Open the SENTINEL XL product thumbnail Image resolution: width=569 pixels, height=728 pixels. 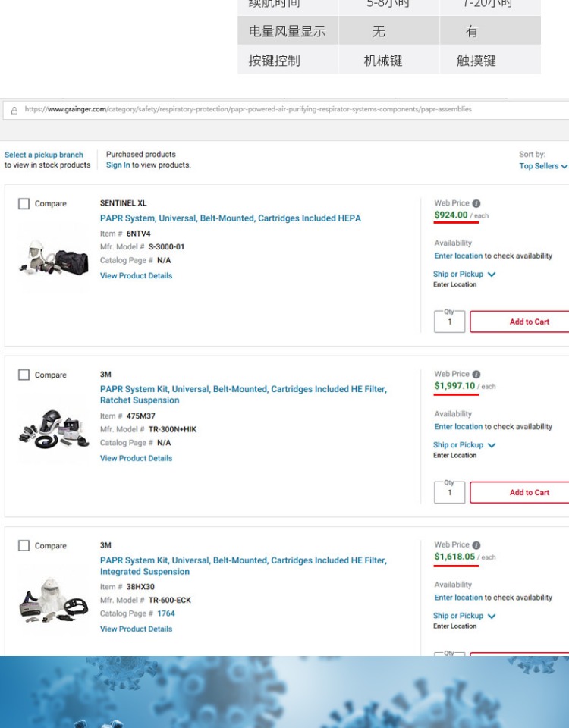pos(54,258)
